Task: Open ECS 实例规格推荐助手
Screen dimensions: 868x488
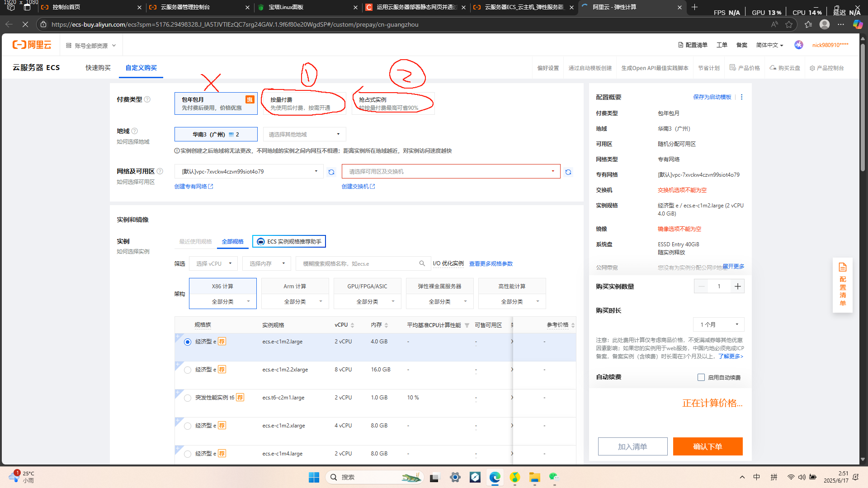Action: 289,242
